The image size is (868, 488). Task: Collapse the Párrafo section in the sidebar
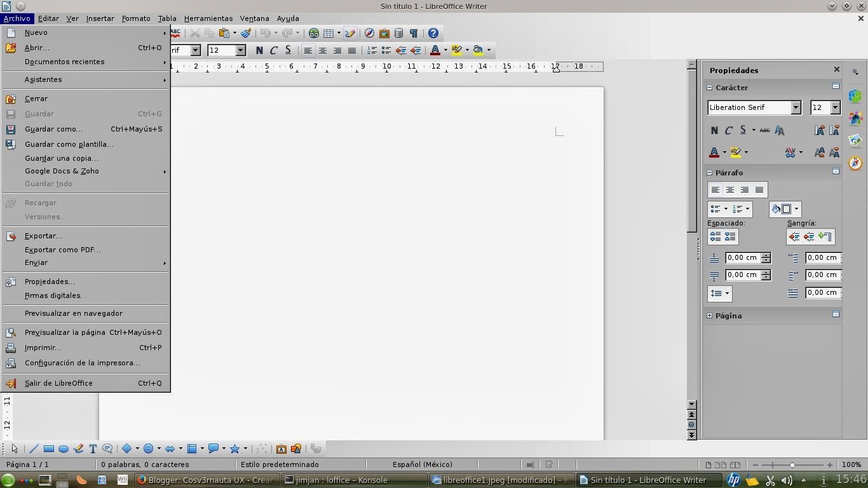click(x=710, y=173)
